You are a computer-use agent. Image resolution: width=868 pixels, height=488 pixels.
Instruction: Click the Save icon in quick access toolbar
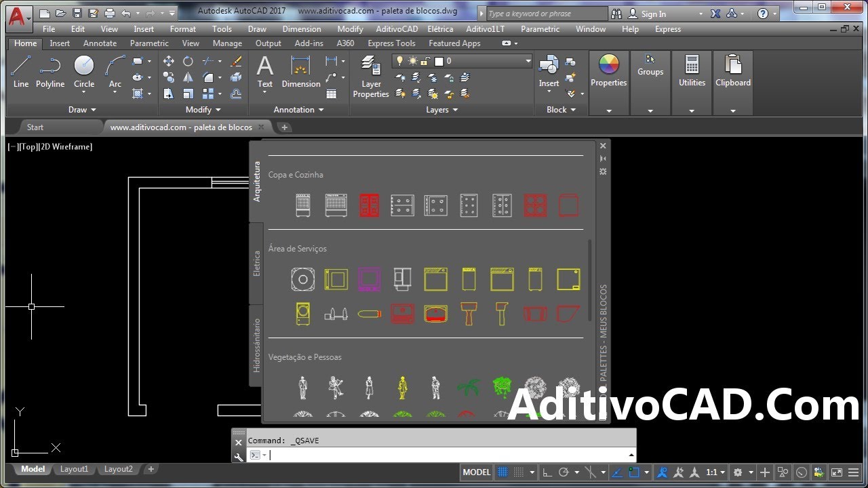pos(77,13)
